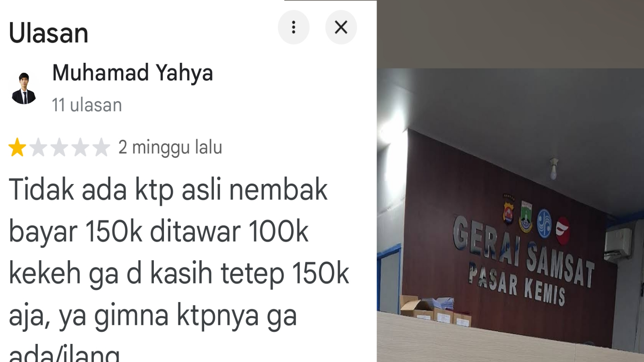View the reviewer's 11 ulasan

[87, 105]
